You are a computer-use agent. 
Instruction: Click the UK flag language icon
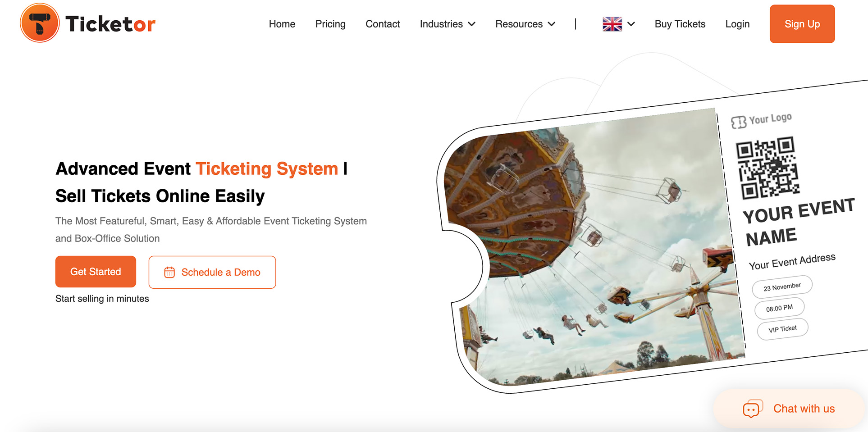coord(612,24)
